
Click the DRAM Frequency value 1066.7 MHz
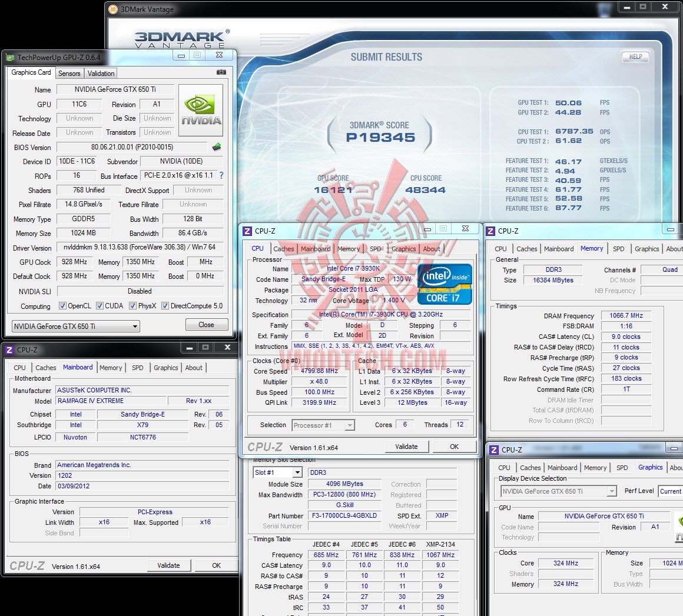626,315
